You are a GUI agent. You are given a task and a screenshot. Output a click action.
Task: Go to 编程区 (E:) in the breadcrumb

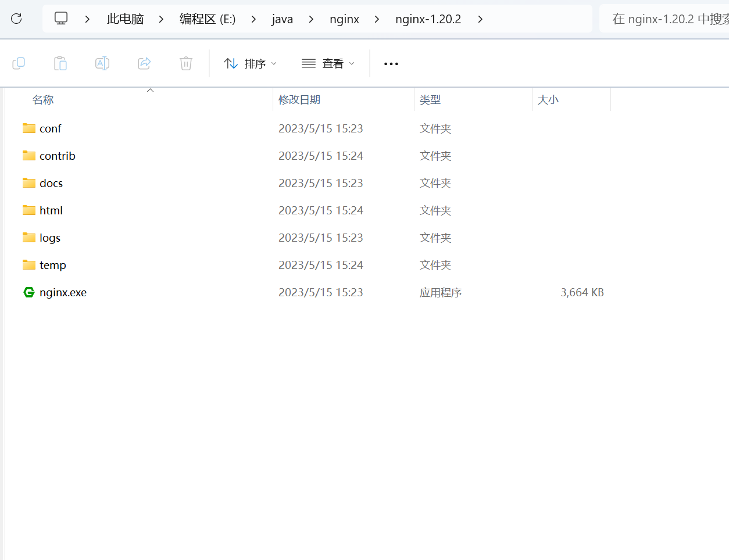[x=208, y=19]
